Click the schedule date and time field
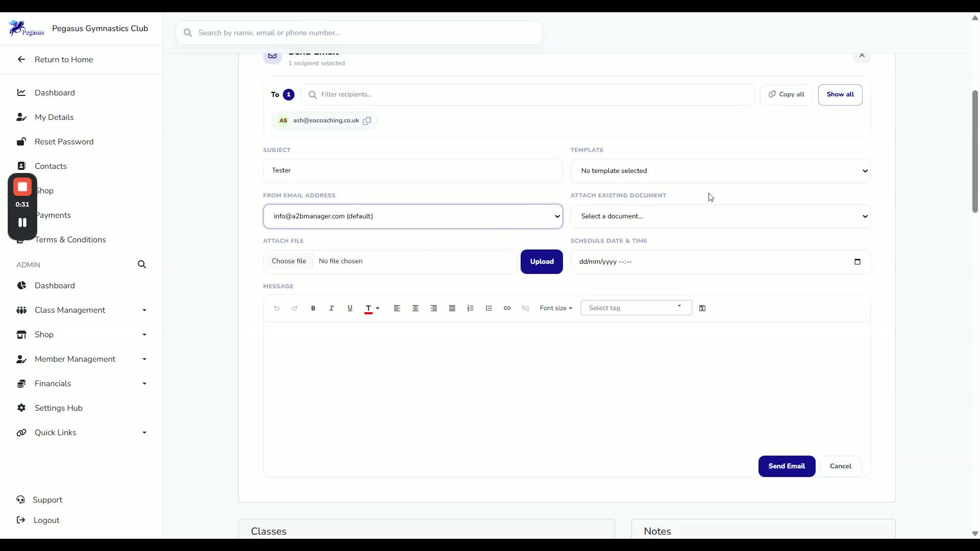 [720, 262]
